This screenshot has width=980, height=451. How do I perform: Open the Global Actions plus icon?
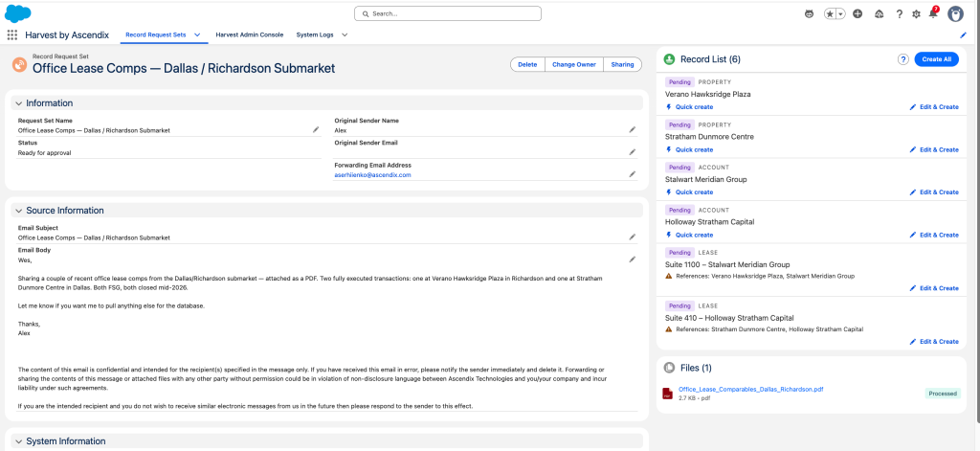857,13
